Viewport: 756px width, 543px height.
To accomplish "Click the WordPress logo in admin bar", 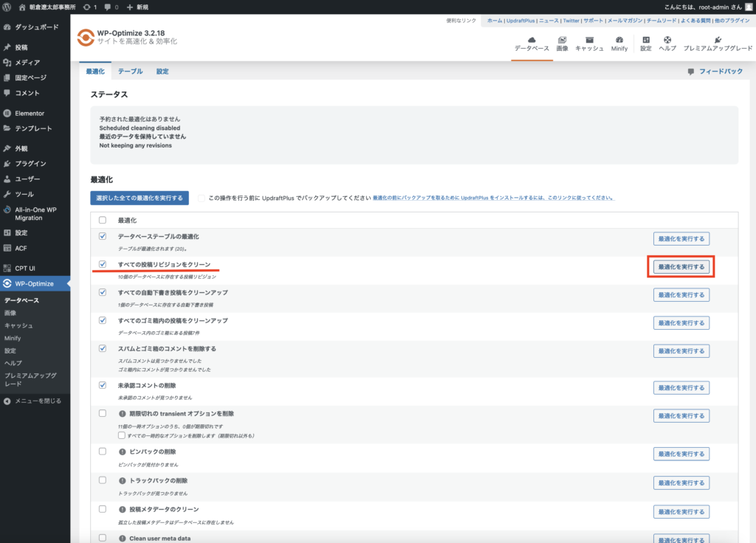I will click(x=8, y=7).
